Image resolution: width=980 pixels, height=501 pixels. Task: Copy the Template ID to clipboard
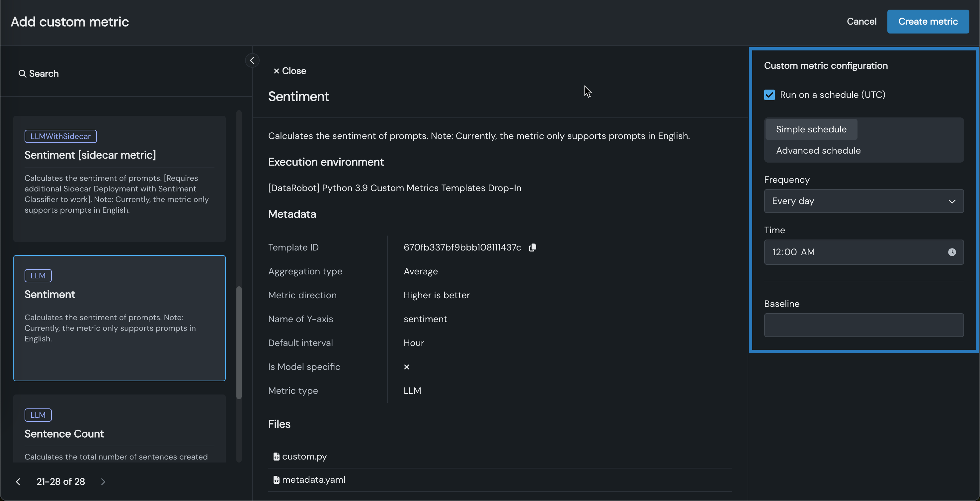coord(532,248)
